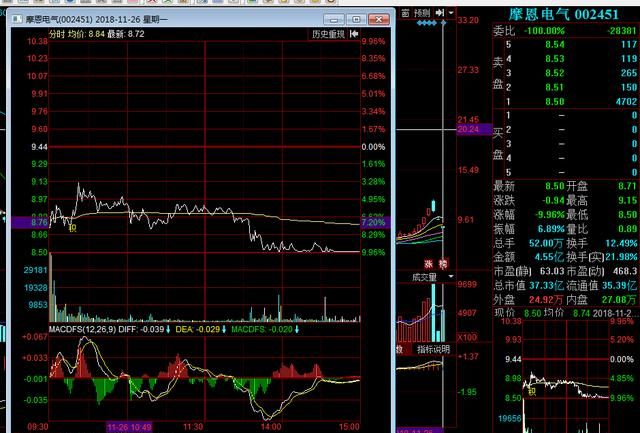Image resolution: width=640 pixels, height=433 pixels.
Task: Click the 历史重现 history replay button
Action: point(328,34)
